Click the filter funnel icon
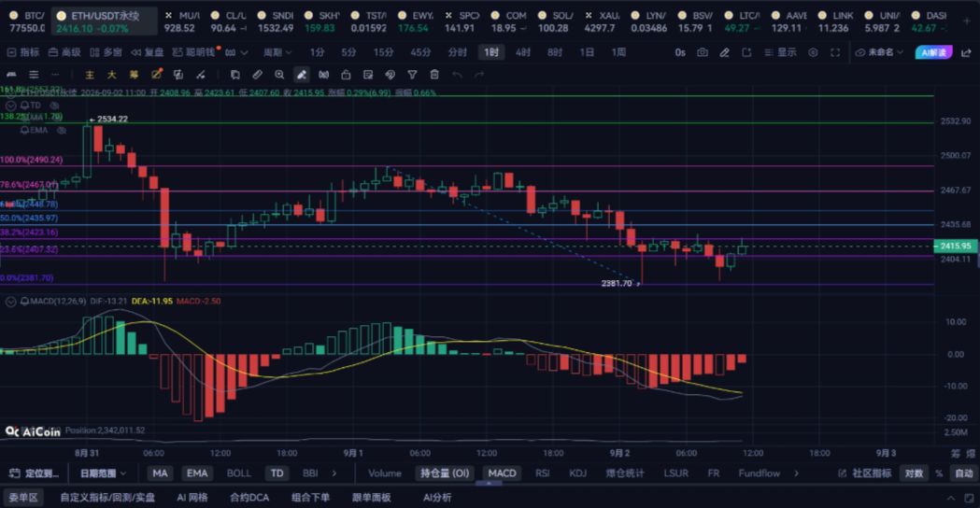 pos(413,75)
